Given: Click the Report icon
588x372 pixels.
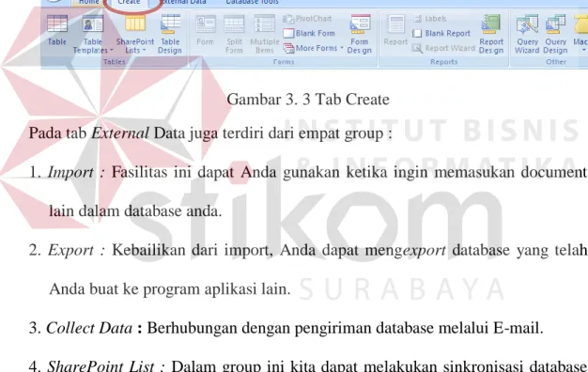Looking at the screenshot, I should (395, 30).
